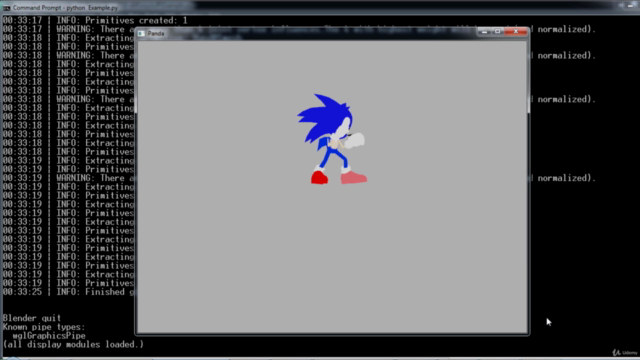Maximize the Panda window

pos(498,31)
